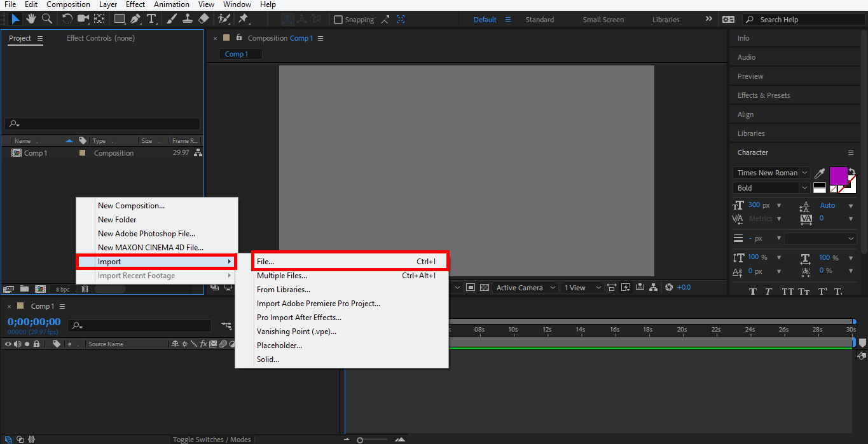Image resolution: width=868 pixels, height=444 pixels.
Task: Click the purple fill color swatch
Action: (838, 175)
